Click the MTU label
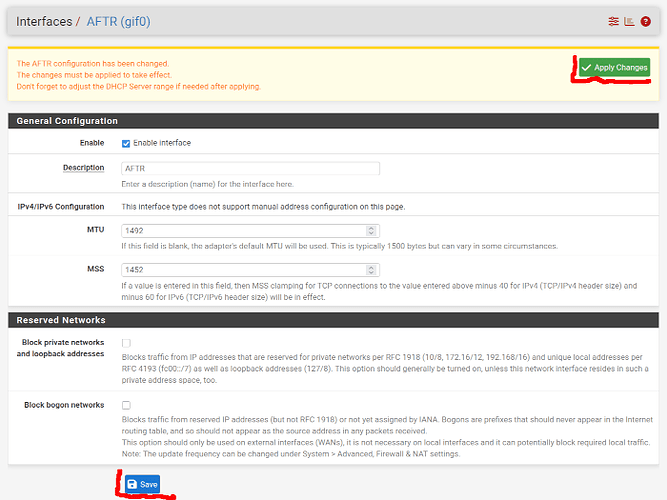The height and width of the screenshot is (500, 667). (95, 230)
